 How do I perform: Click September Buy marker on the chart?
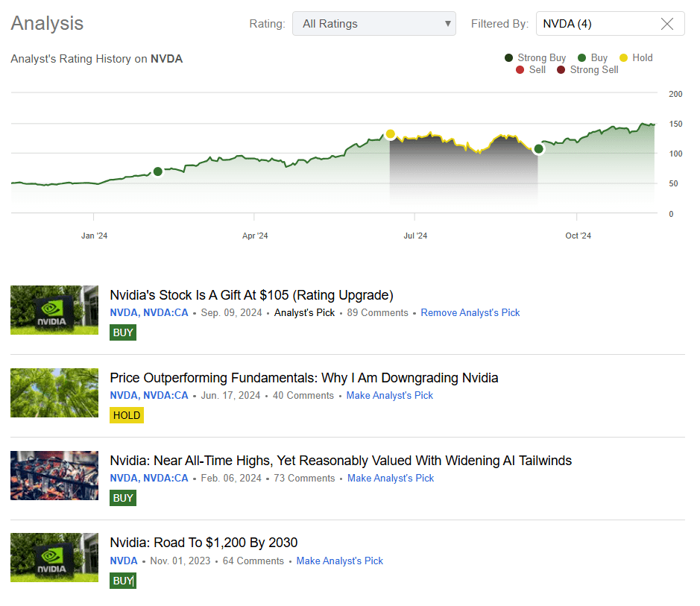coord(539,149)
